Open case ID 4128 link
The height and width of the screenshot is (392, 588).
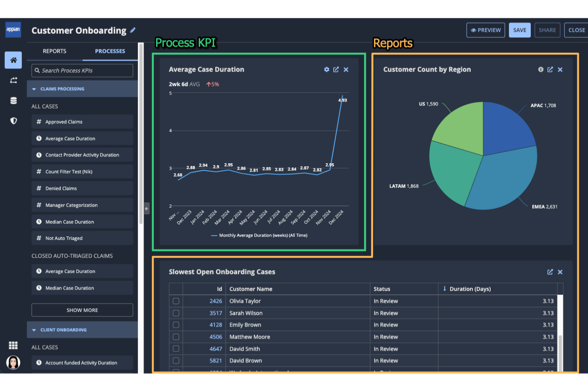point(216,325)
